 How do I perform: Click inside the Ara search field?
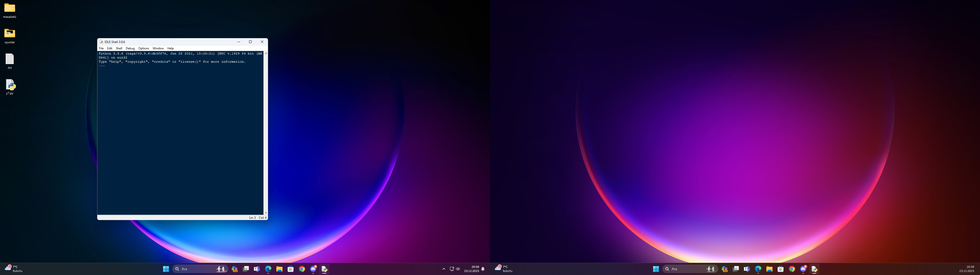(194, 269)
